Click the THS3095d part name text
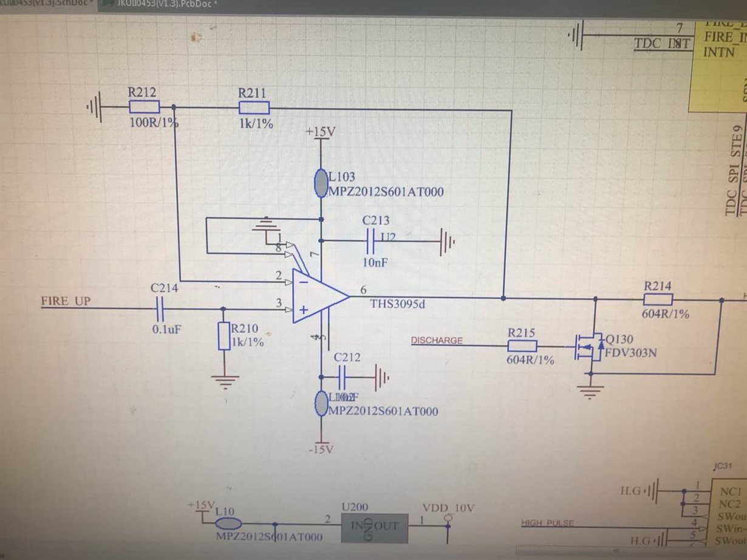Image resolution: width=747 pixels, height=560 pixels. 398,304
